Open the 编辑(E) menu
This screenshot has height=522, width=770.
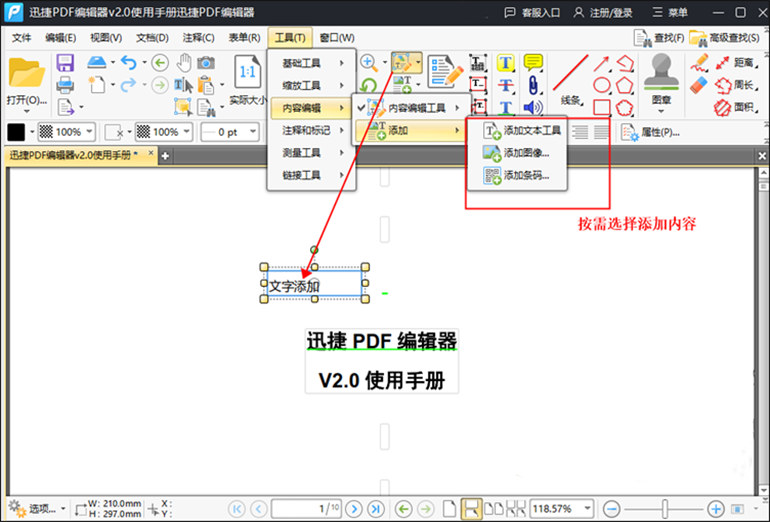coord(60,38)
